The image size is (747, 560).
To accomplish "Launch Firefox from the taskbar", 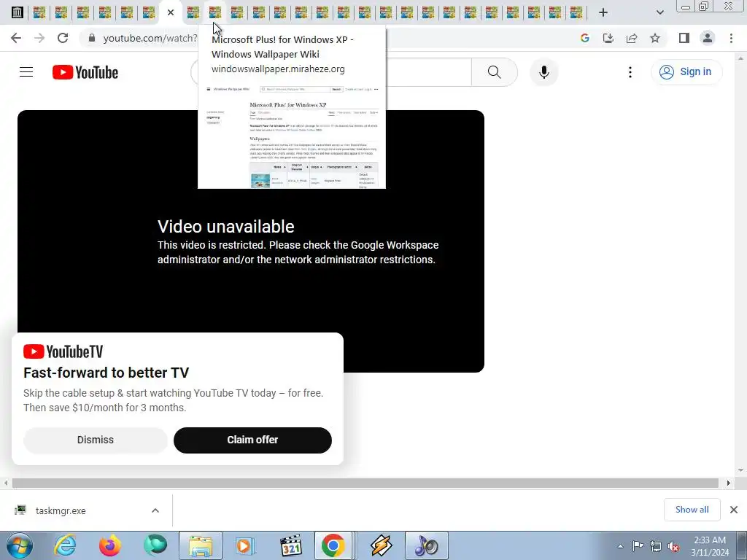I will coord(110,545).
